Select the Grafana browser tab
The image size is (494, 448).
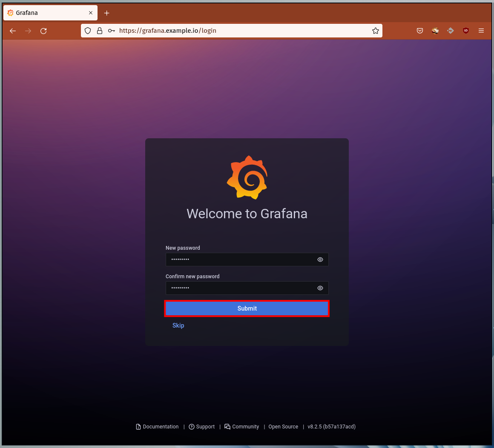50,13
